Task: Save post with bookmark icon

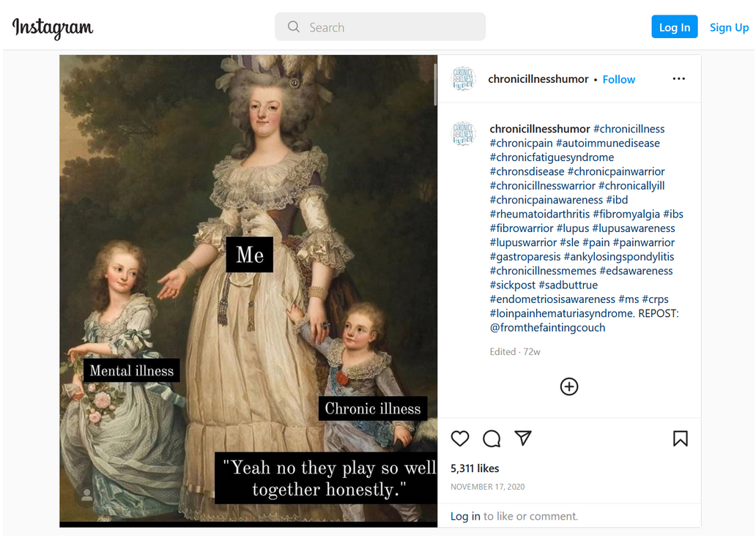Action: (680, 438)
